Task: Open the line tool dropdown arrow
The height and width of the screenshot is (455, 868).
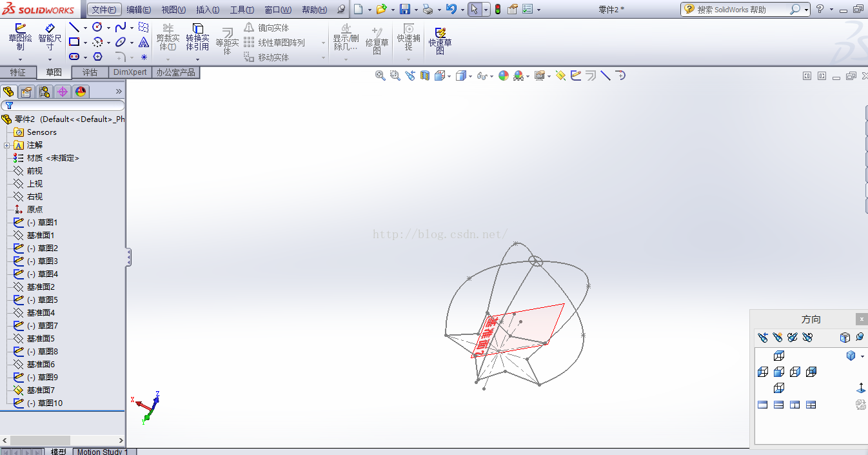Action: click(85, 28)
